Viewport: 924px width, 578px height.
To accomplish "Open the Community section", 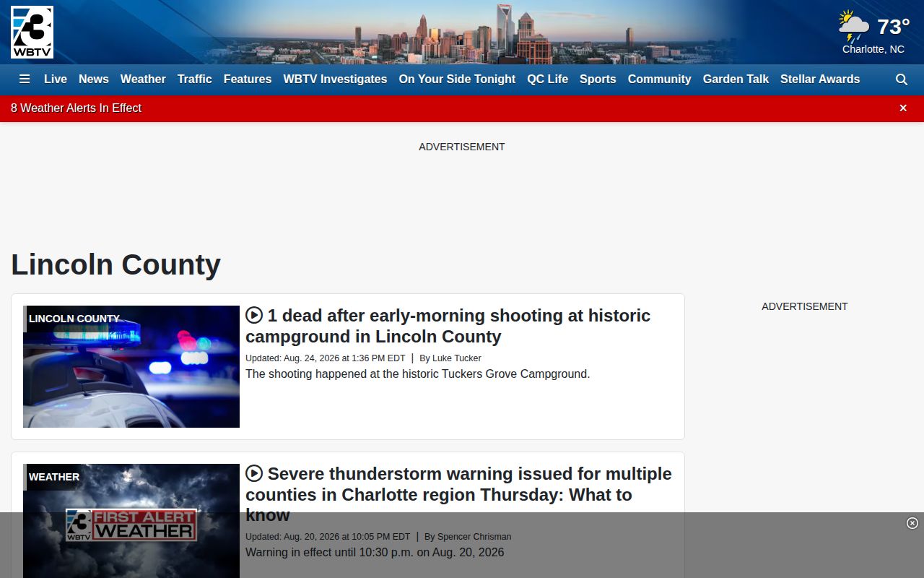I will pyautogui.click(x=660, y=79).
